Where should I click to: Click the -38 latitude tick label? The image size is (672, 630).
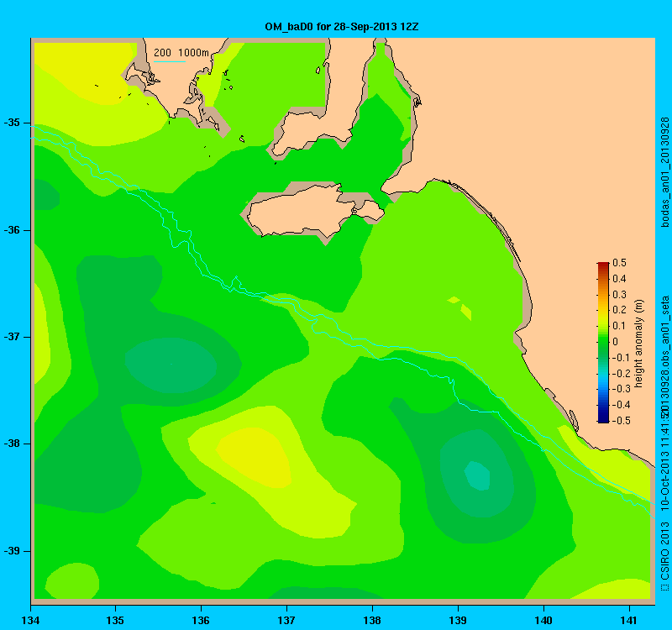12,444
